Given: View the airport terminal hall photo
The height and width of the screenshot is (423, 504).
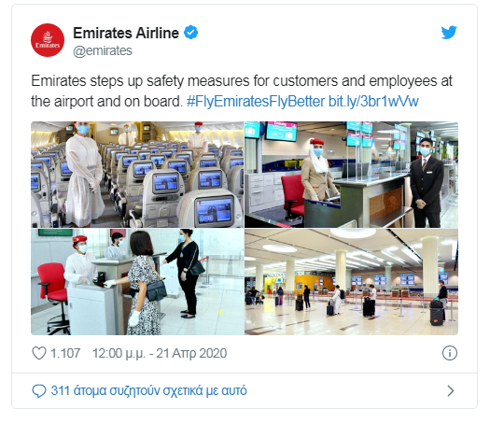Looking at the screenshot, I should click(351, 282).
